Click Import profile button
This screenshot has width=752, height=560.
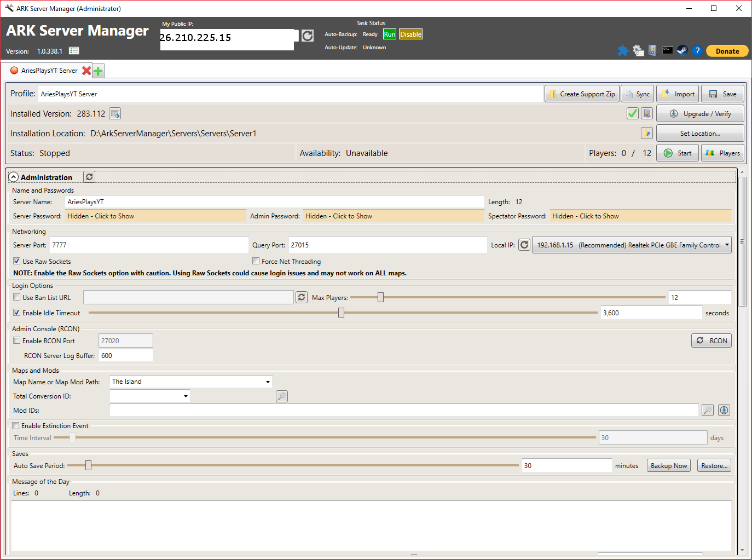point(678,94)
